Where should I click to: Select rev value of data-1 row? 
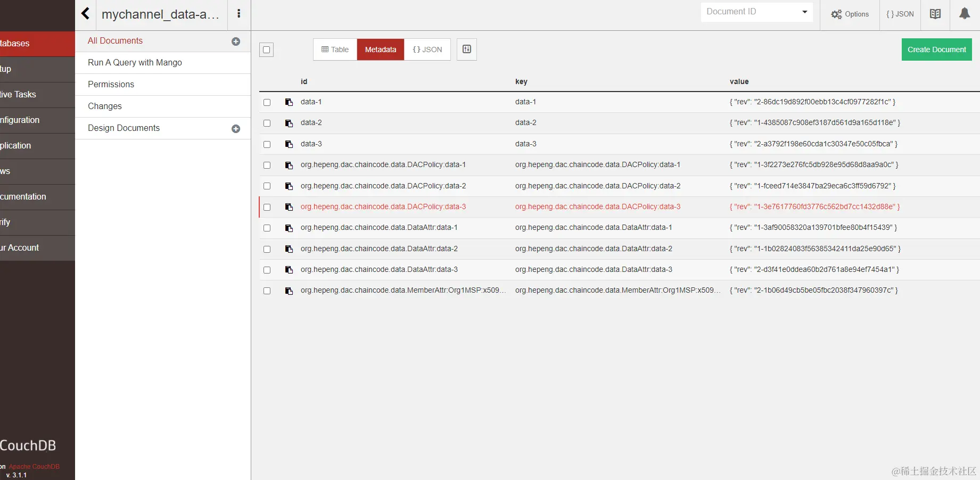[x=812, y=102]
